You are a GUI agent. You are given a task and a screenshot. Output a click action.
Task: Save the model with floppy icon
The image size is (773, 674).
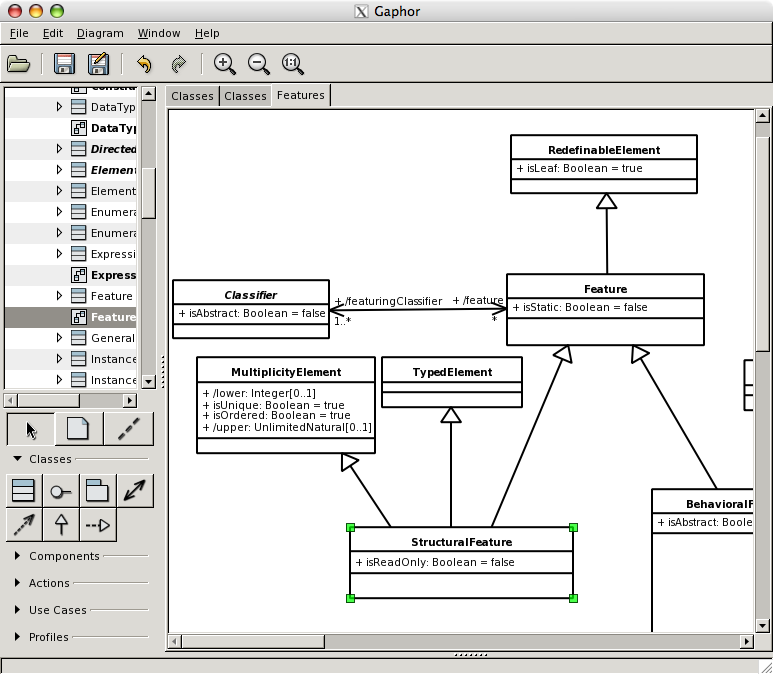tap(64, 64)
